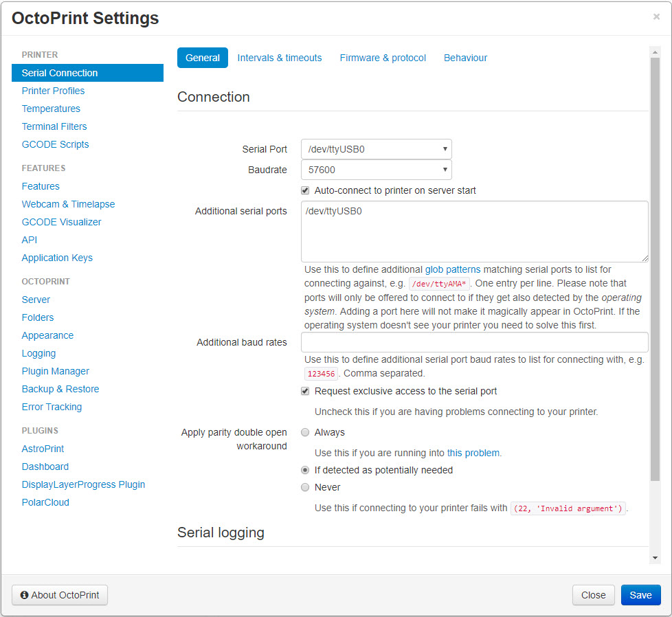Viewport: 672px width, 617px height.
Task: Open AstroPrint plugin settings
Action: pos(43,449)
